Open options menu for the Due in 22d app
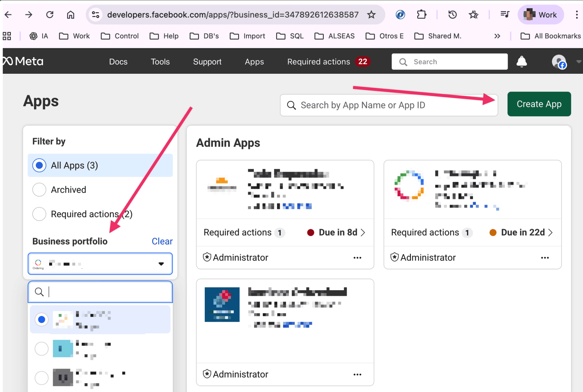The height and width of the screenshot is (392, 583). [545, 258]
